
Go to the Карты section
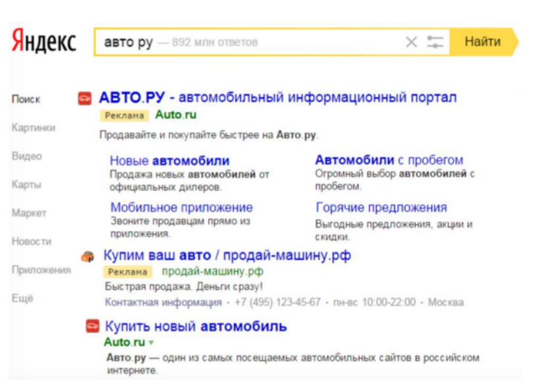coord(26,184)
